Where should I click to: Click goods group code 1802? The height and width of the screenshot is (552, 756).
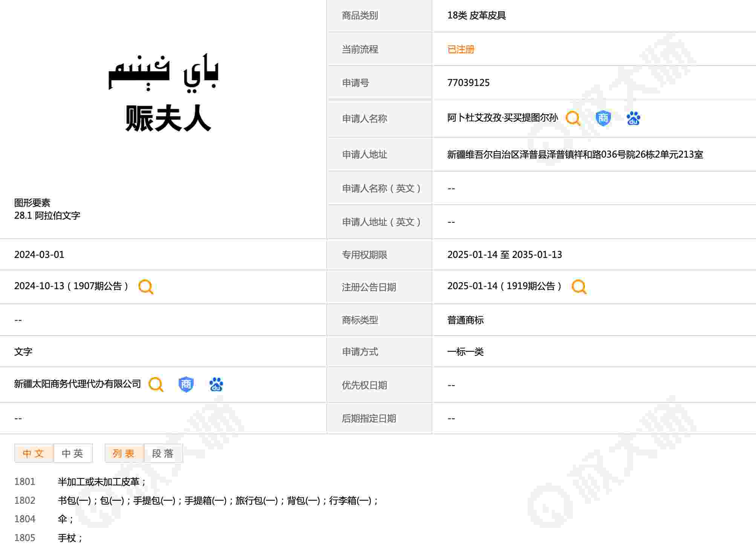click(25, 500)
